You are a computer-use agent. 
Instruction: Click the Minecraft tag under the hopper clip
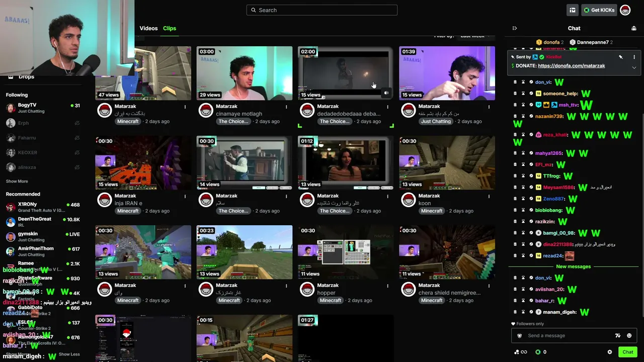point(331,301)
